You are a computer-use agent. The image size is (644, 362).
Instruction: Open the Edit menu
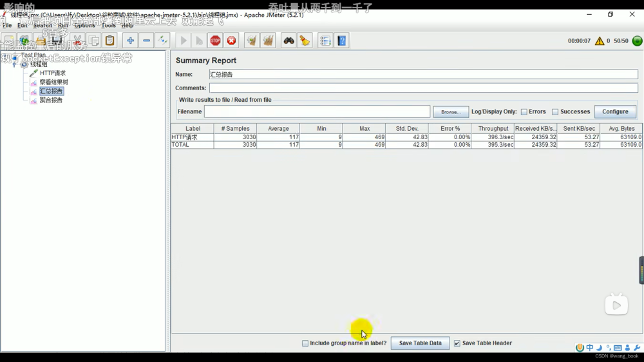(x=22, y=26)
